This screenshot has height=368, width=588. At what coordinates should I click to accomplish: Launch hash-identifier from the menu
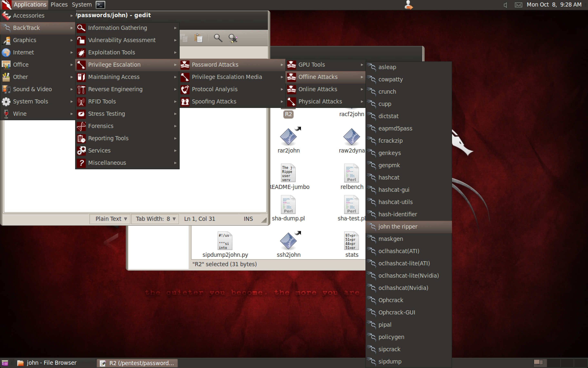pyautogui.click(x=409, y=214)
